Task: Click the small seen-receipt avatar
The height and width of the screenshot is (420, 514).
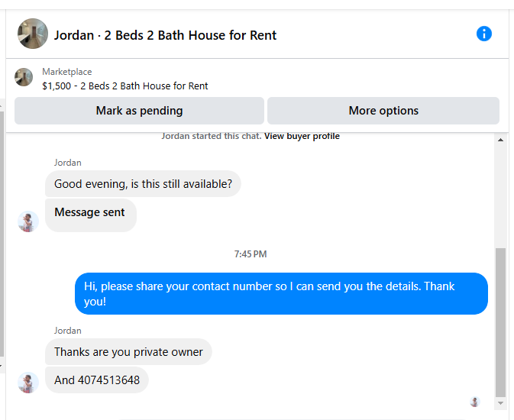Action: coord(474,402)
